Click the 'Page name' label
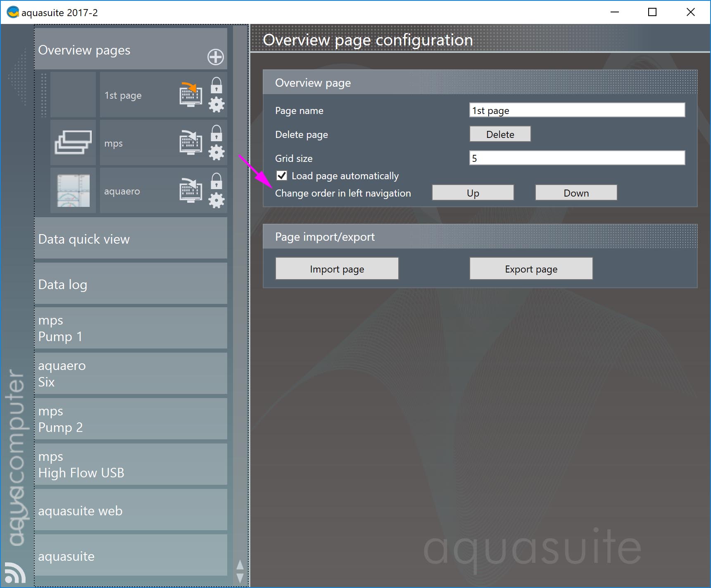Screen dimensions: 711x588 299,111
